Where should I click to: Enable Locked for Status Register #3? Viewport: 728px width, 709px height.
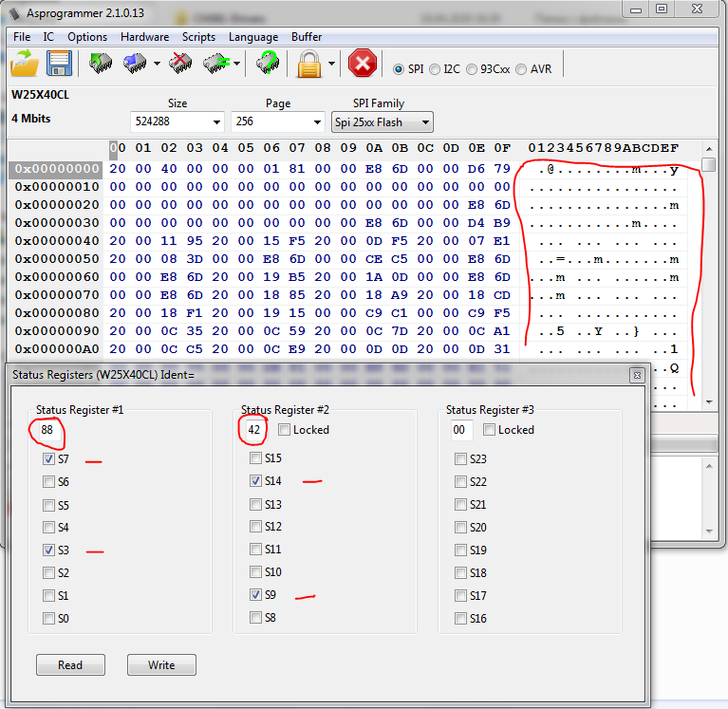489,430
